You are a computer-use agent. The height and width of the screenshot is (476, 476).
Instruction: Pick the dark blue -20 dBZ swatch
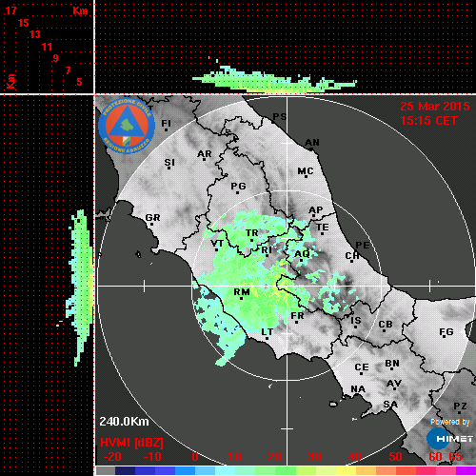click(x=126, y=470)
